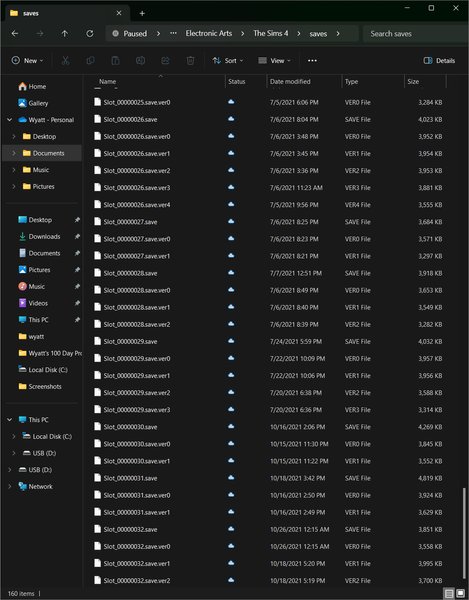469x600 pixels.
Task: Open Gallery in the navigation pane
Action: tap(33, 103)
